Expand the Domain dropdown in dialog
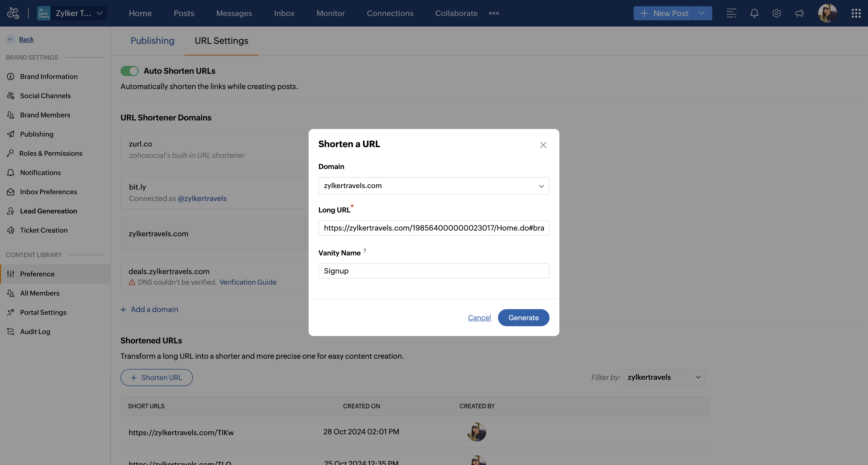868x465 pixels. tap(434, 186)
